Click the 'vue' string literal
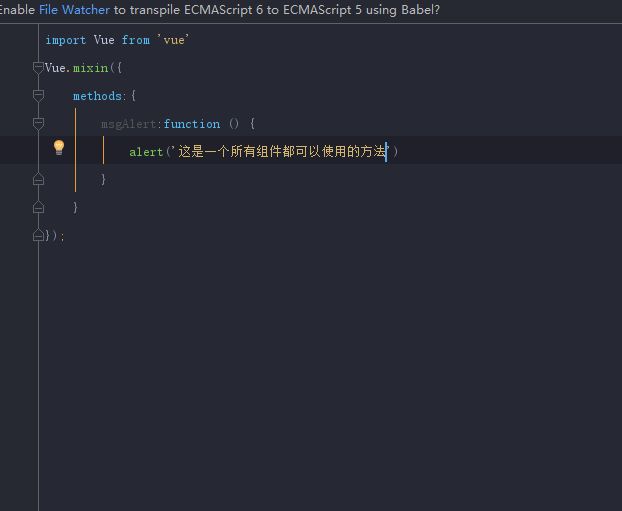622x511 pixels. click(x=174, y=40)
